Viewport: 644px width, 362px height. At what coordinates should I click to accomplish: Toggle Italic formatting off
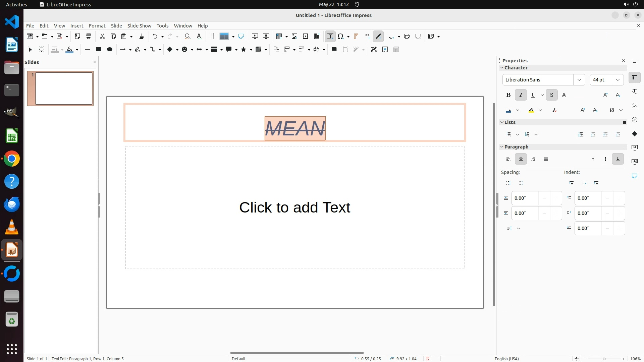click(x=521, y=95)
